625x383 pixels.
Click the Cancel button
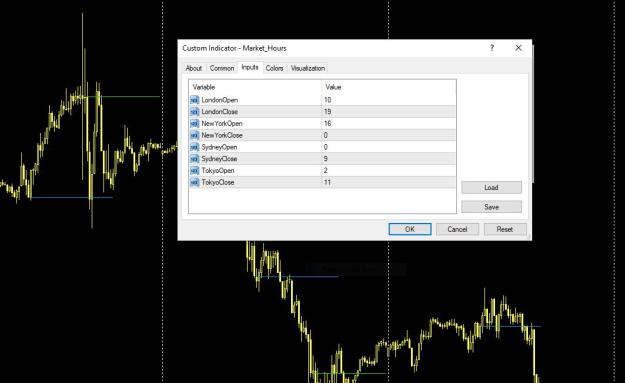(x=457, y=229)
